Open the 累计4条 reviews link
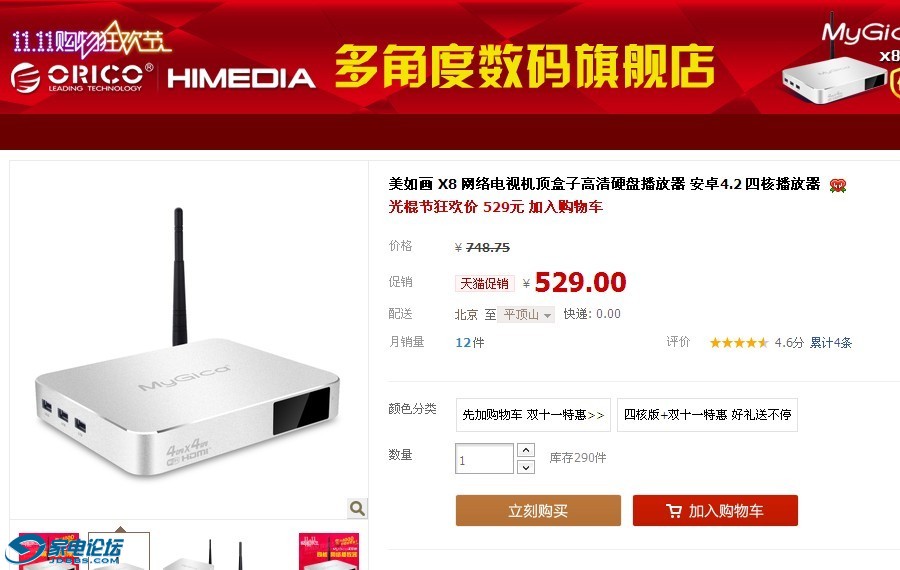 point(831,343)
